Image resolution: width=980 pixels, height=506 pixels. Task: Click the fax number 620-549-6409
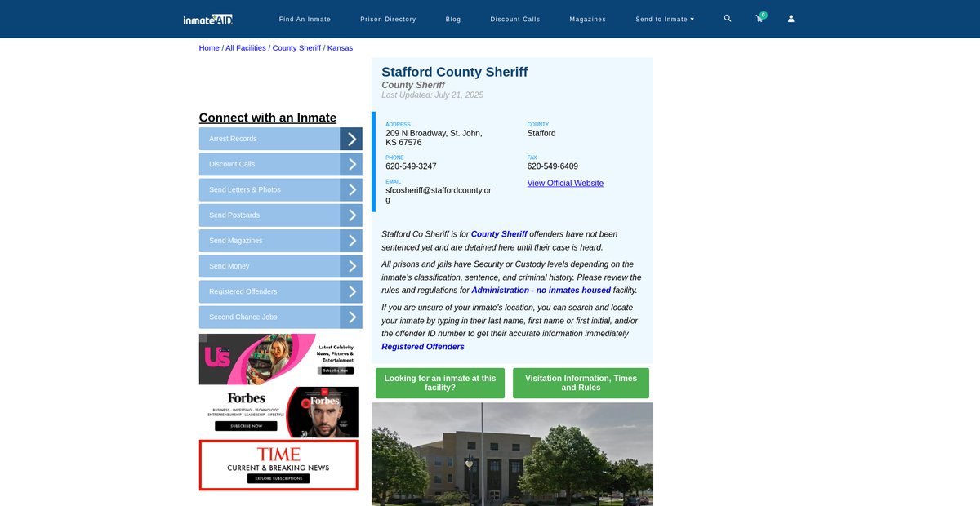[553, 166]
